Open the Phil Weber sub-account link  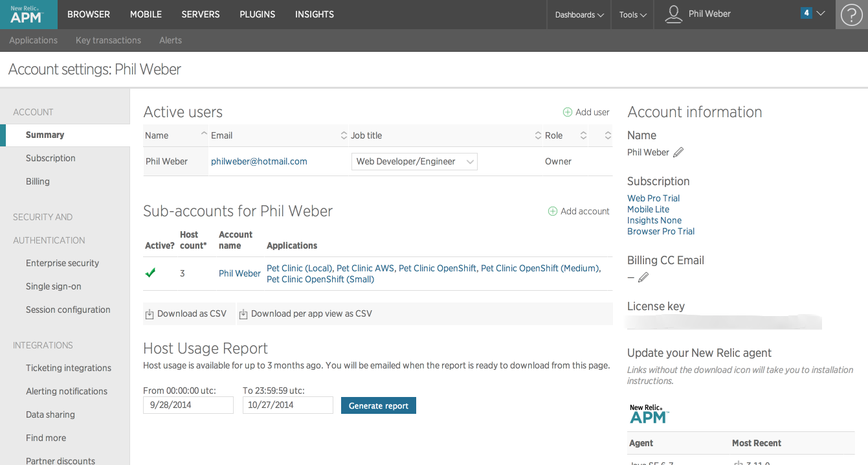tap(239, 273)
